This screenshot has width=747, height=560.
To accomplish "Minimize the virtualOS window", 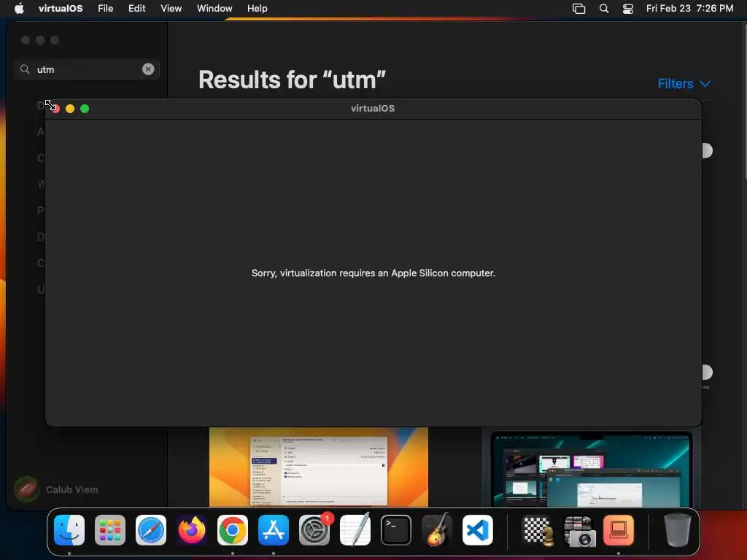I will [70, 109].
